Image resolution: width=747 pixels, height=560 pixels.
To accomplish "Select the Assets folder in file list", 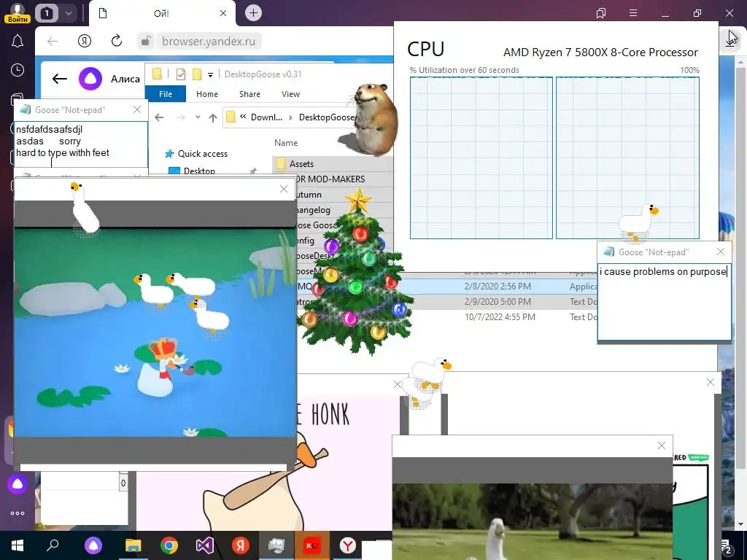I will (301, 164).
